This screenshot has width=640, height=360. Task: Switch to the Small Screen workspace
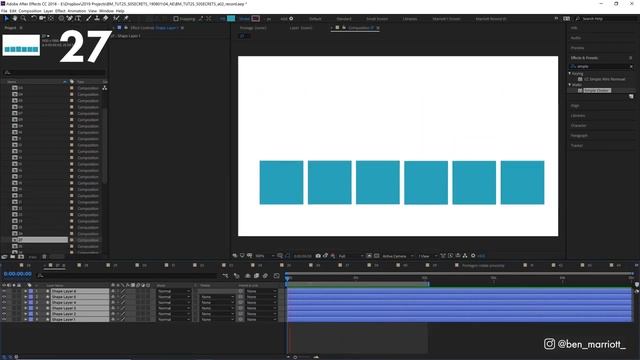click(377, 19)
